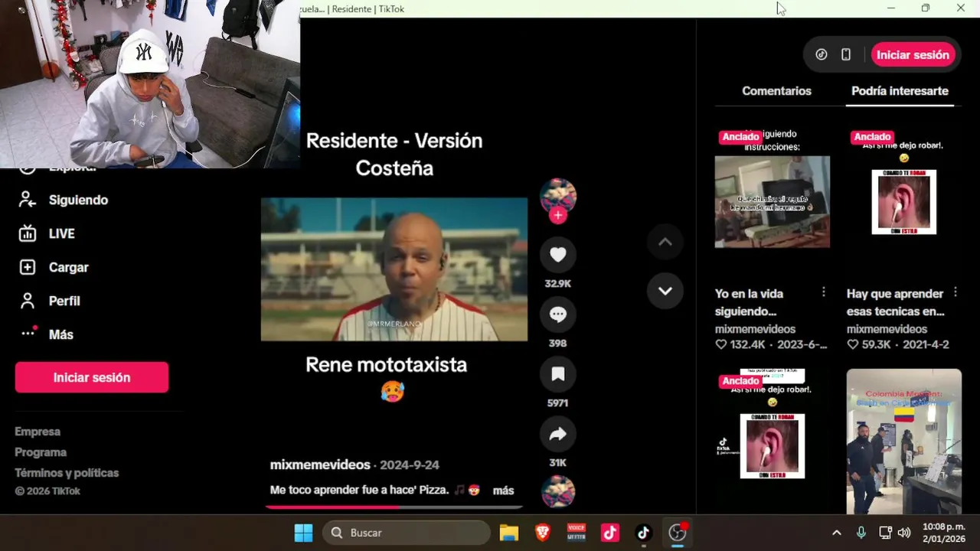Open the lower anclado ear video thumbnail
Screen dimensions: 980x551
click(772, 442)
